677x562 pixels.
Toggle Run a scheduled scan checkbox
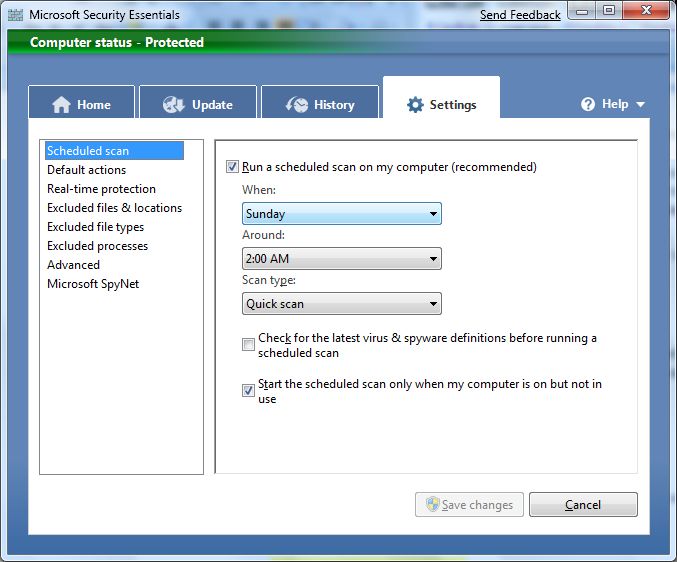click(232, 167)
